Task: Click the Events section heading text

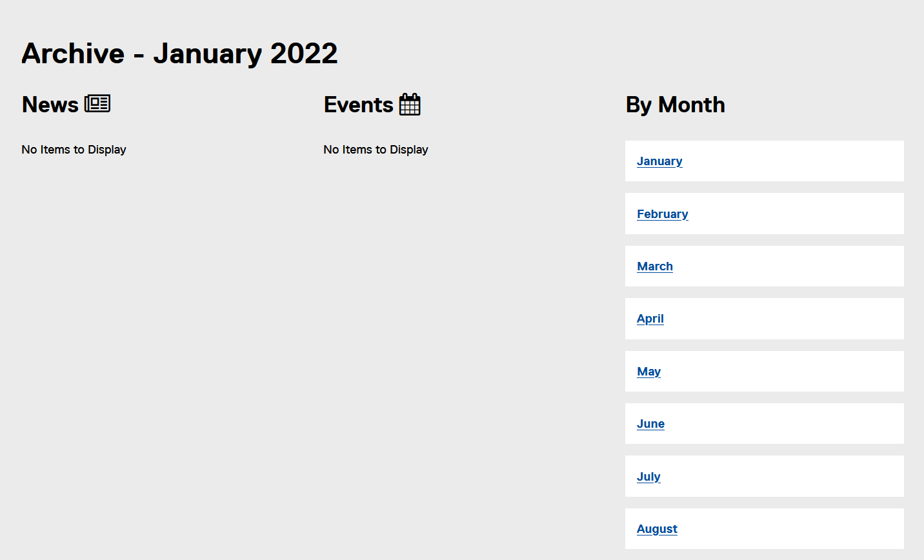Action: [x=359, y=105]
